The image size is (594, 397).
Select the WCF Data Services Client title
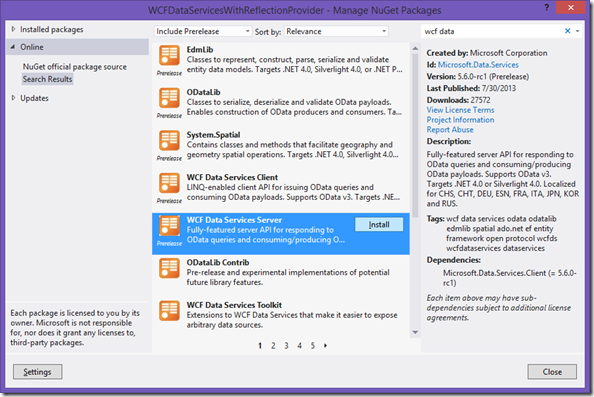pos(232,177)
